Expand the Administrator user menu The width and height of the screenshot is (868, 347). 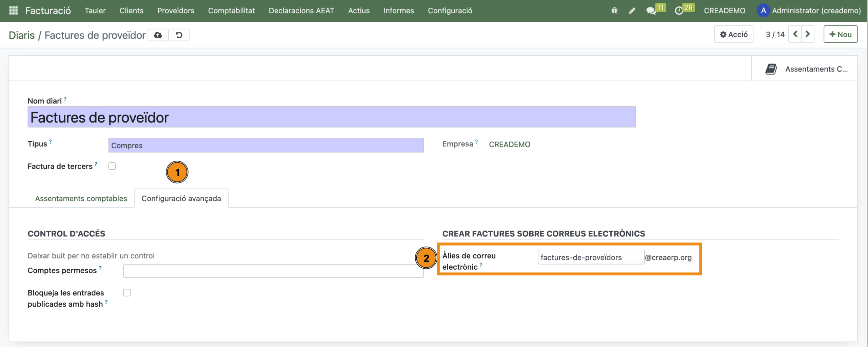[809, 11]
